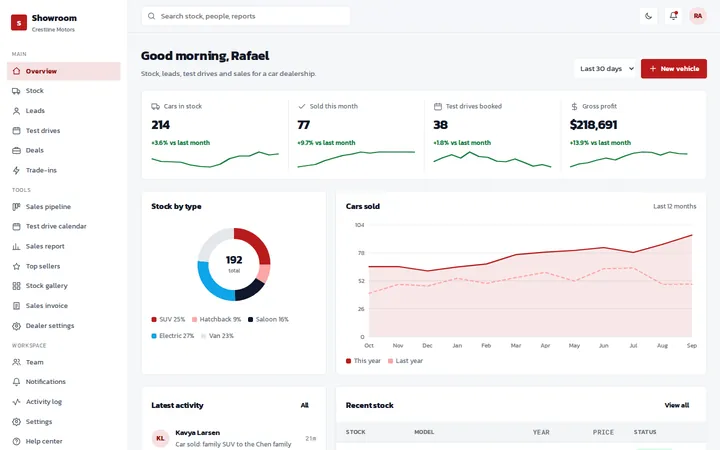Click the Test drives booked value 38
The width and height of the screenshot is (720, 450).
(x=440, y=125)
